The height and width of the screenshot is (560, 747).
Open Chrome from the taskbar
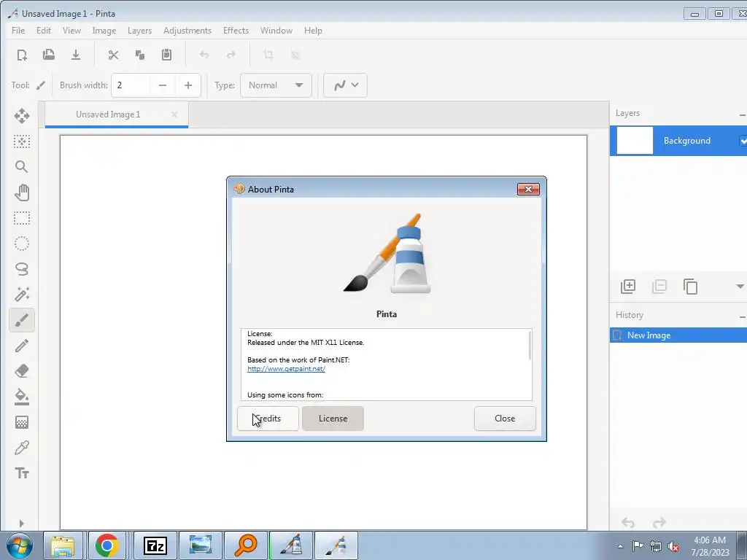point(107,545)
